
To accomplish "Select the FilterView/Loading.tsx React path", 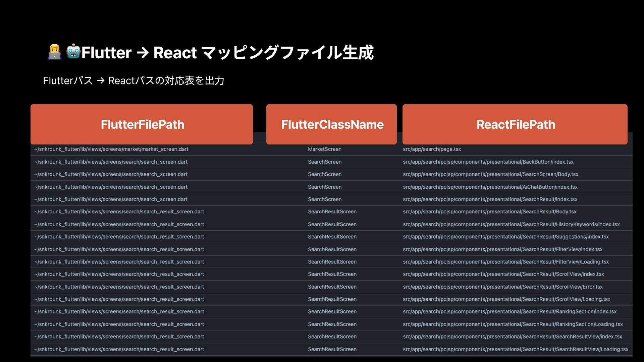I will pos(506,262).
